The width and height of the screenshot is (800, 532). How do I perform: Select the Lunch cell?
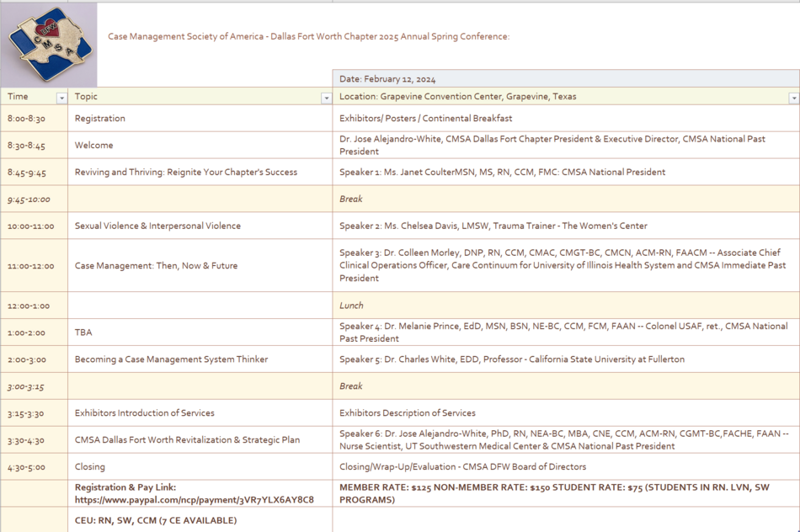pyautogui.click(x=566, y=306)
